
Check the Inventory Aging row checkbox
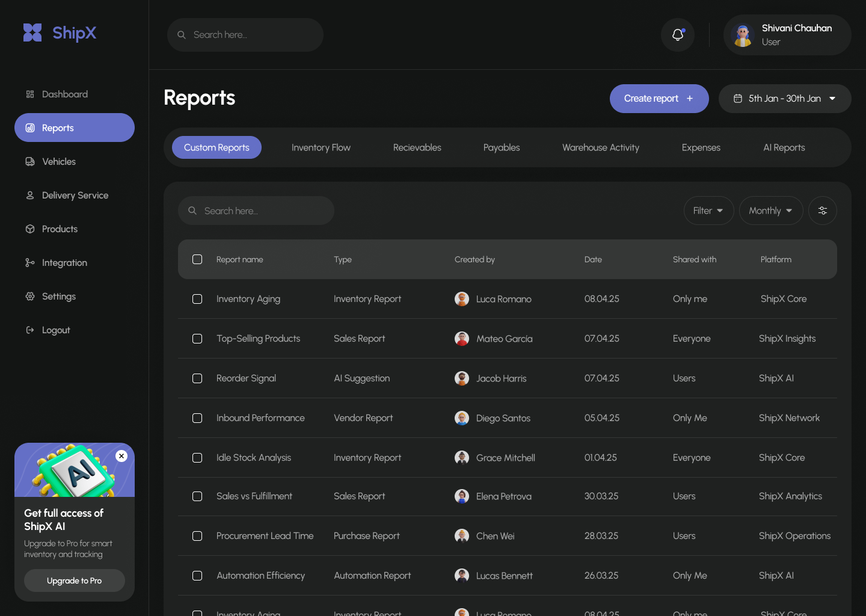pos(197,299)
